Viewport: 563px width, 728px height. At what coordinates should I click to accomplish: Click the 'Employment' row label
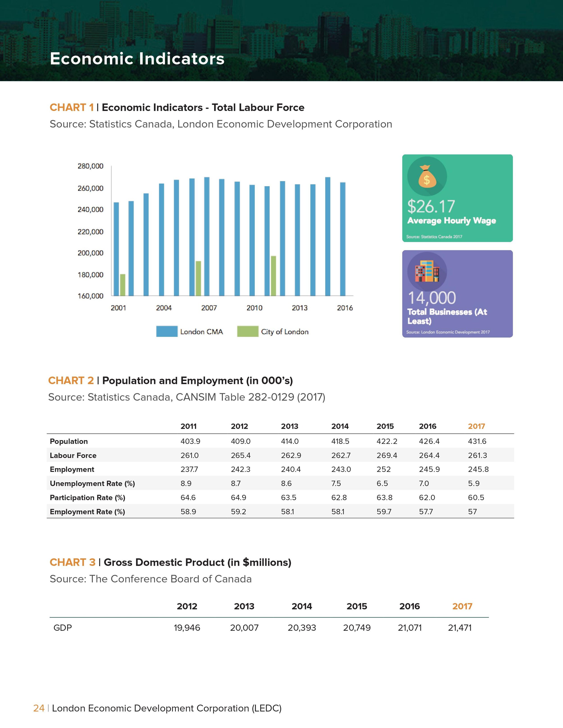click(x=72, y=470)
